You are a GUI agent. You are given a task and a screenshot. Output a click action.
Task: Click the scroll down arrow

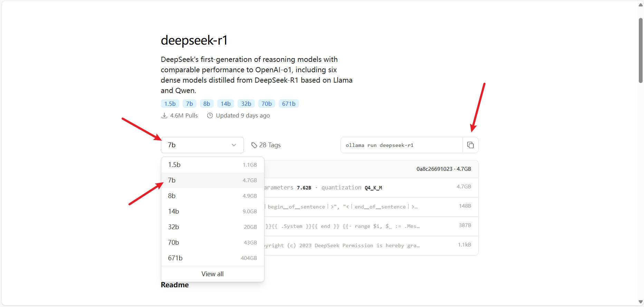coord(641,302)
